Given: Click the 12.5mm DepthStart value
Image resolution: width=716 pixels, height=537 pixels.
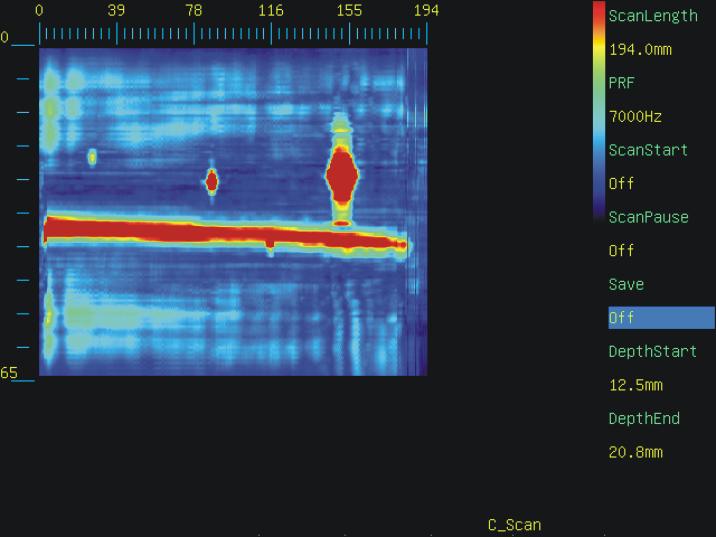Looking at the screenshot, I should [x=635, y=385].
